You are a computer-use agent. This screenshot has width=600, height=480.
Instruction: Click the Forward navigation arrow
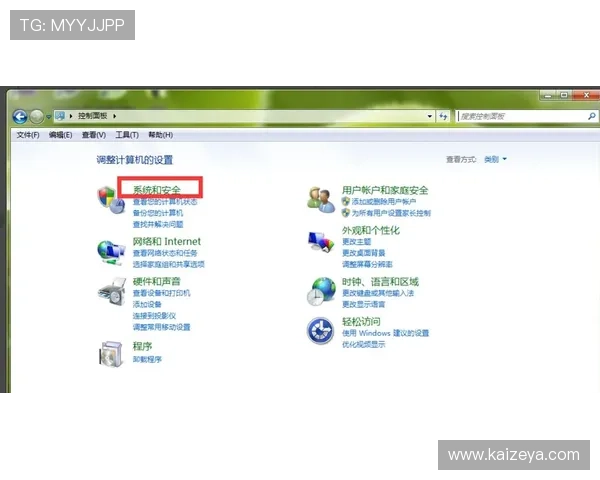(37, 116)
